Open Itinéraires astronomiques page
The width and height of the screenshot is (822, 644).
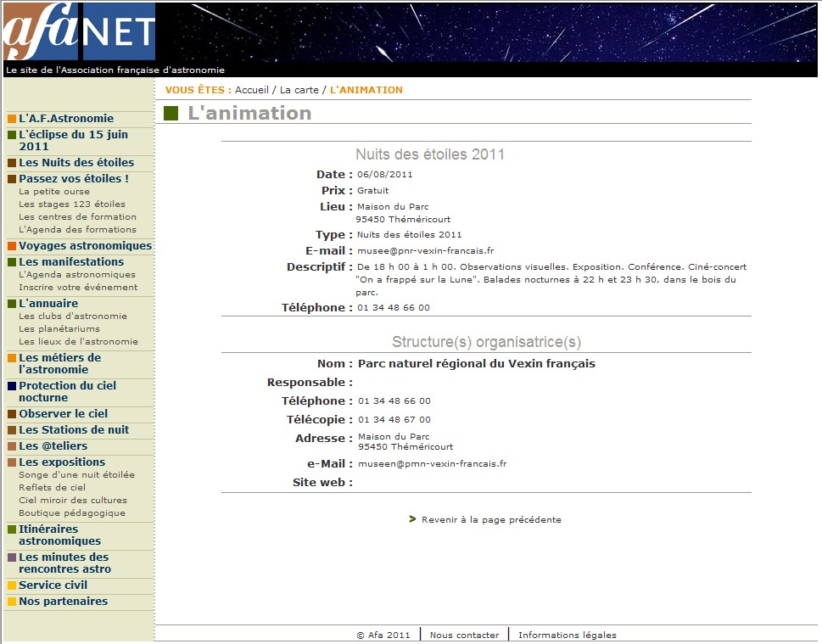pos(59,535)
